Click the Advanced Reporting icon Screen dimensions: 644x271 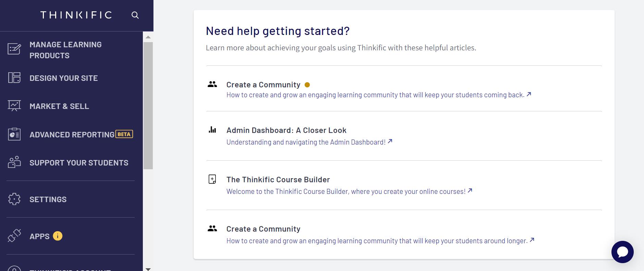[x=14, y=134]
